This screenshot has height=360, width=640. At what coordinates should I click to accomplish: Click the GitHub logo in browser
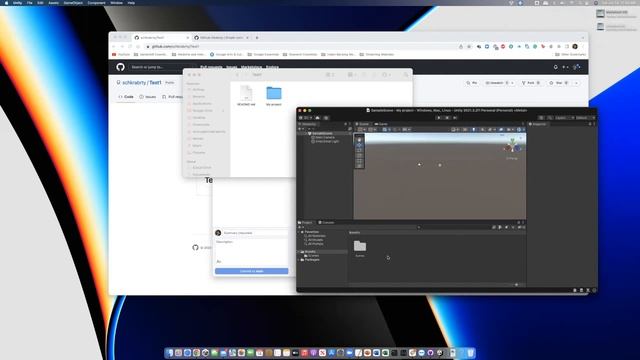(120, 67)
